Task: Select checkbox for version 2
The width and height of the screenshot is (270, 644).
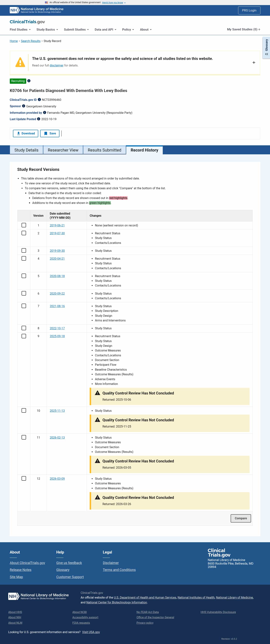Action: pyautogui.click(x=24, y=233)
